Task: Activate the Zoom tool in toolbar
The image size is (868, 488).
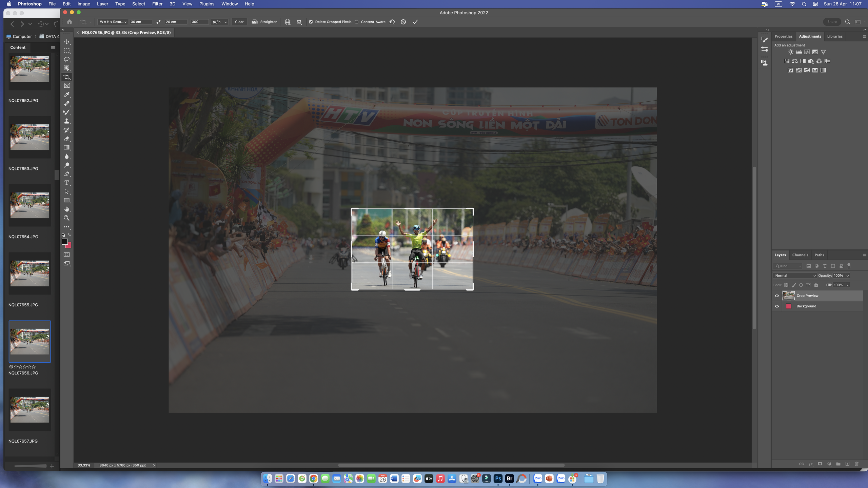Action: [x=67, y=218]
